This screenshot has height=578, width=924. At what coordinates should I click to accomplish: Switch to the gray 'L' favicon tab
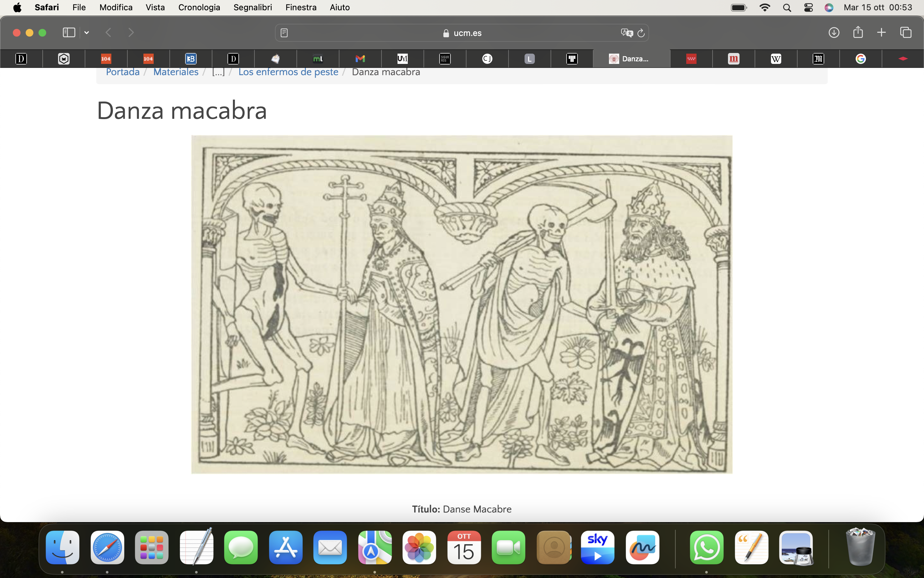pyautogui.click(x=530, y=58)
